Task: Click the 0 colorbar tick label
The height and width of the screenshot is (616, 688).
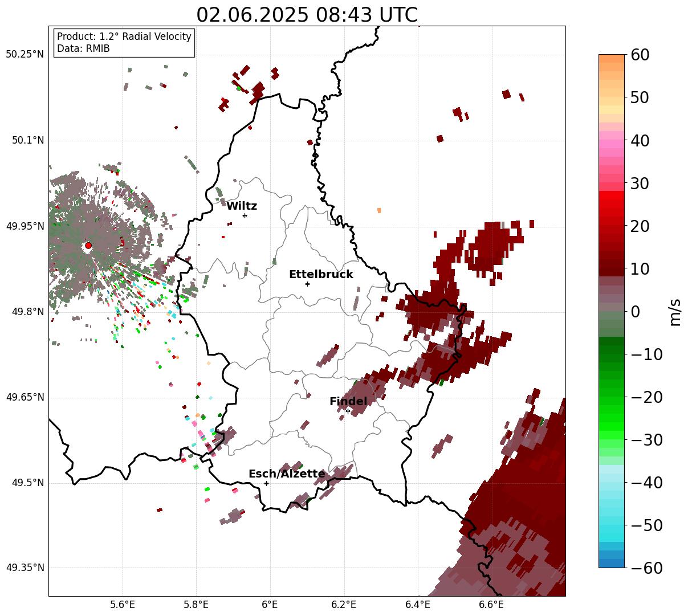Action: click(634, 311)
